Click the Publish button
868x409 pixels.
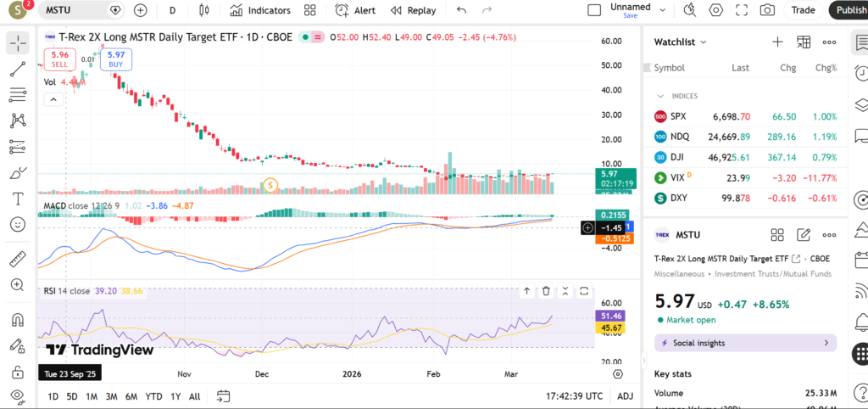(x=849, y=10)
